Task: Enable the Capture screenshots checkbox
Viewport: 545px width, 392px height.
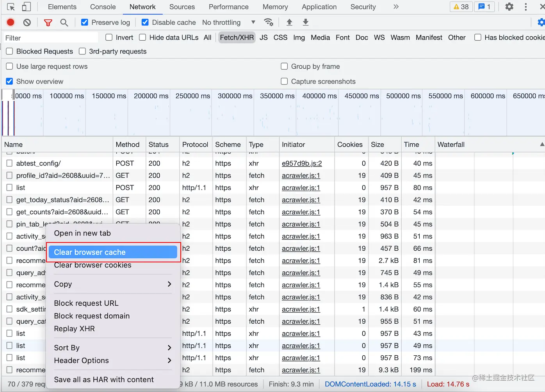Action: pos(284,81)
